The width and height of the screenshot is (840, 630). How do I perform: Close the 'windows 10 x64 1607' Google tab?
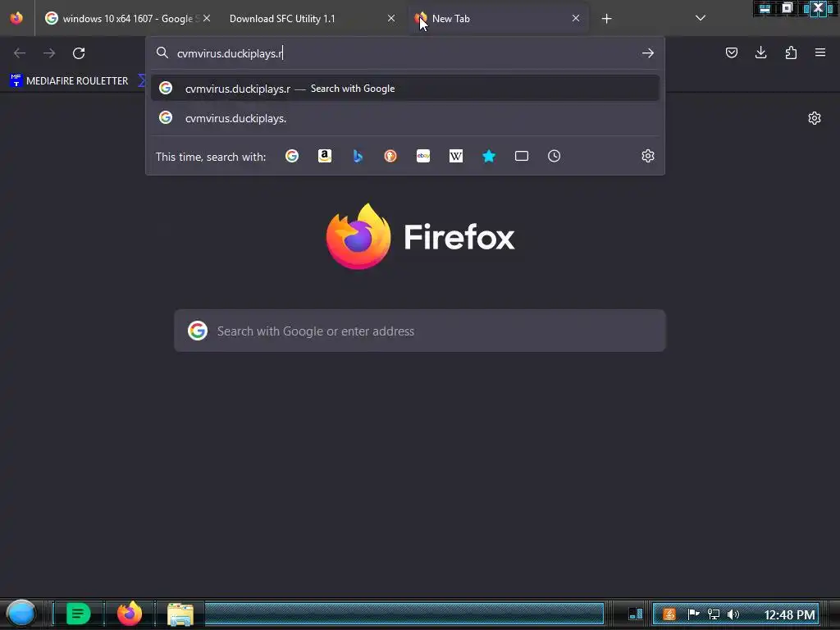[x=207, y=18]
